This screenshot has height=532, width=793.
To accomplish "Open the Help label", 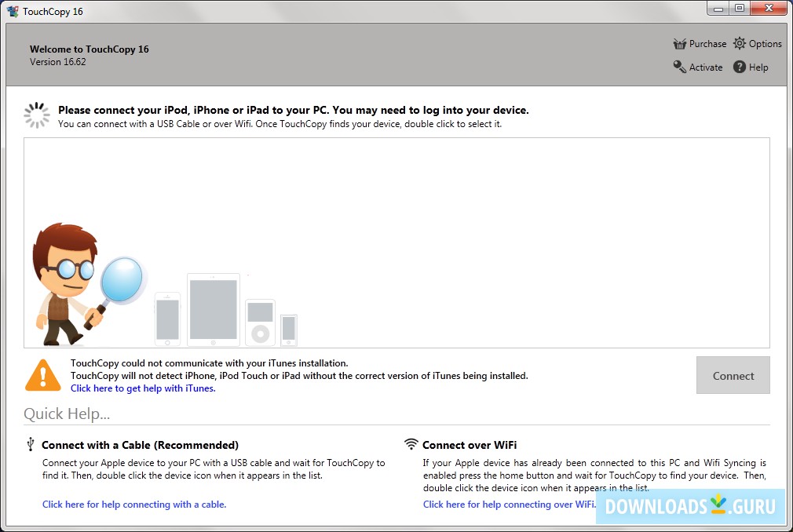I will (758, 67).
